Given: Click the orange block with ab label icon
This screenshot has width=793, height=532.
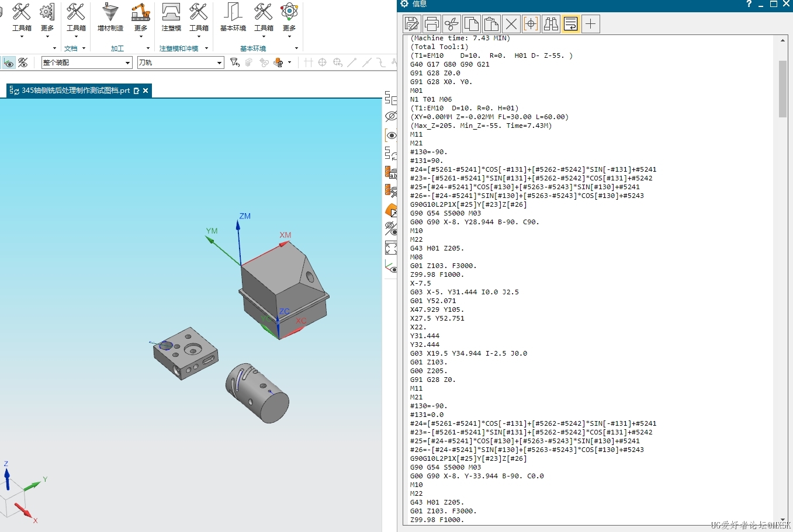Looking at the screenshot, I should 391,172.
